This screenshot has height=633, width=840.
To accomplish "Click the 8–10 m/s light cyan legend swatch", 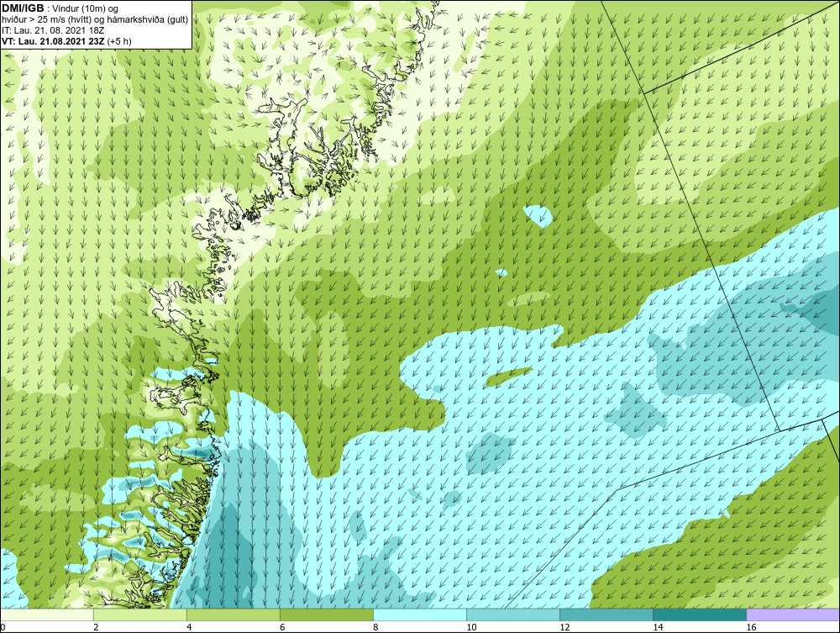I will point(420,615).
